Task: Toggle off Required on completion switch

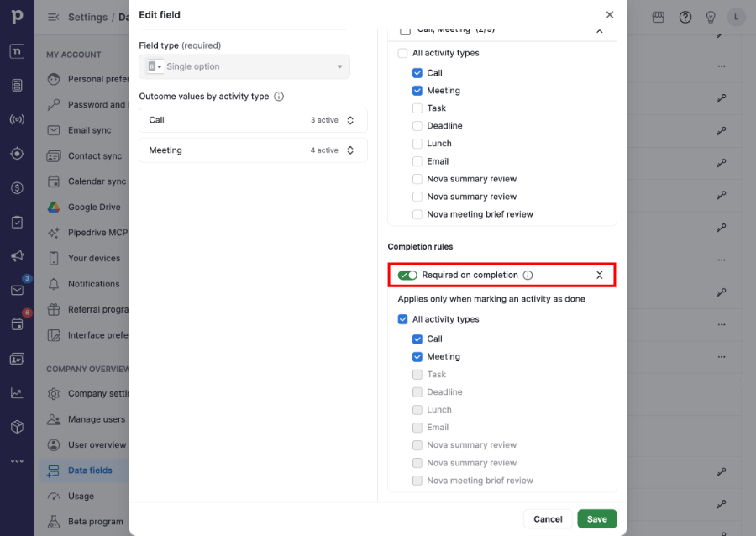Action: pyautogui.click(x=407, y=276)
